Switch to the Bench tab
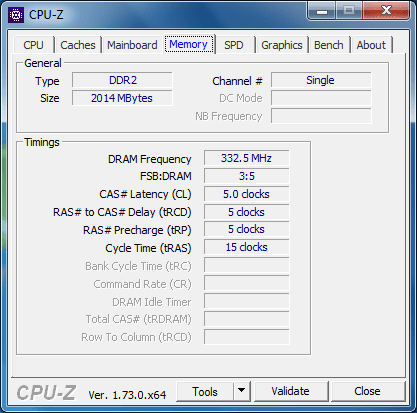The image size is (417, 413). click(x=329, y=45)
